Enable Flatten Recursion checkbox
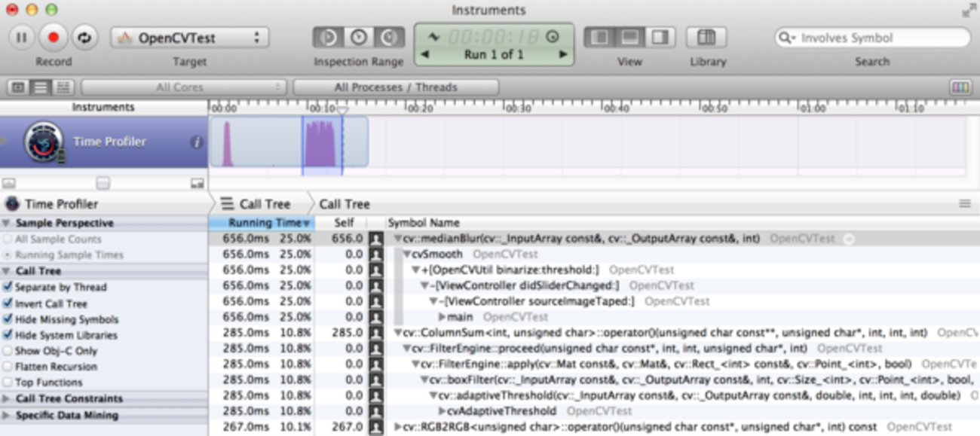The width and height of the screenshot is (980, 436). click(x=8, y=367)
